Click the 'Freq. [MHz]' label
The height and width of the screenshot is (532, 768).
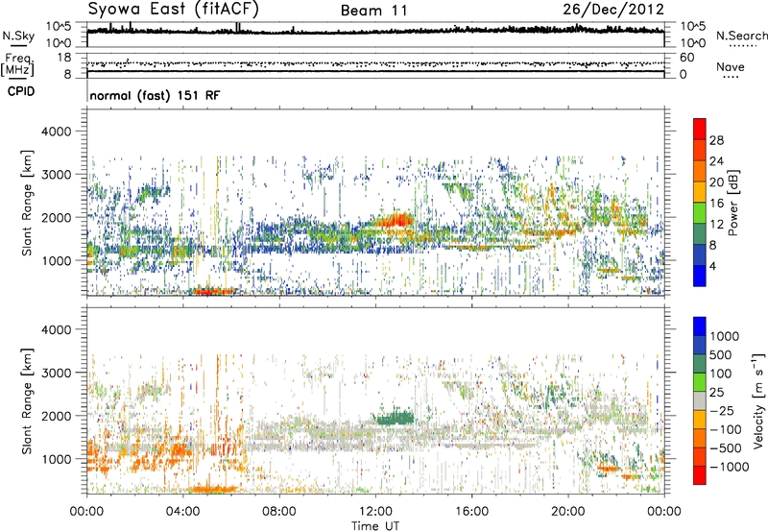pos(17,64)
